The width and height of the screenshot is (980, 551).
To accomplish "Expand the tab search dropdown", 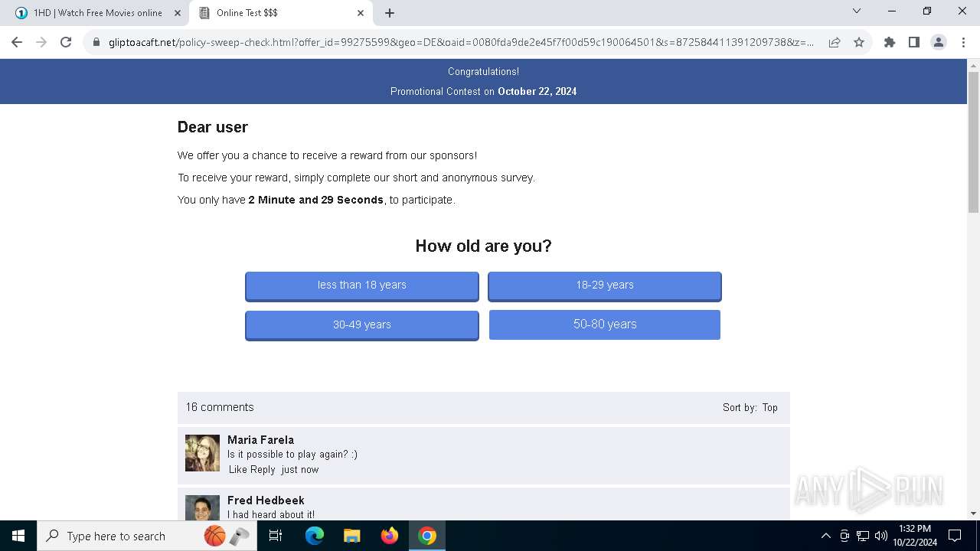I will point(857,11).
